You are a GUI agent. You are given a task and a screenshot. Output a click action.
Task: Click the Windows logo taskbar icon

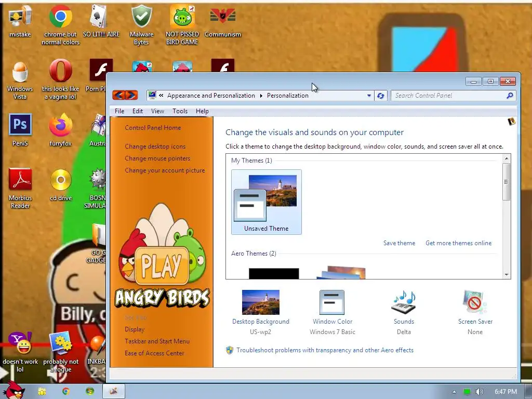(90, 392)
